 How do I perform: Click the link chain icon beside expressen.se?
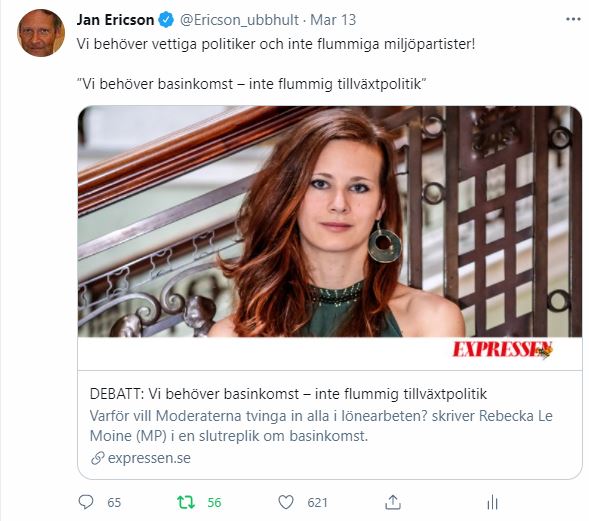[97, 458]
